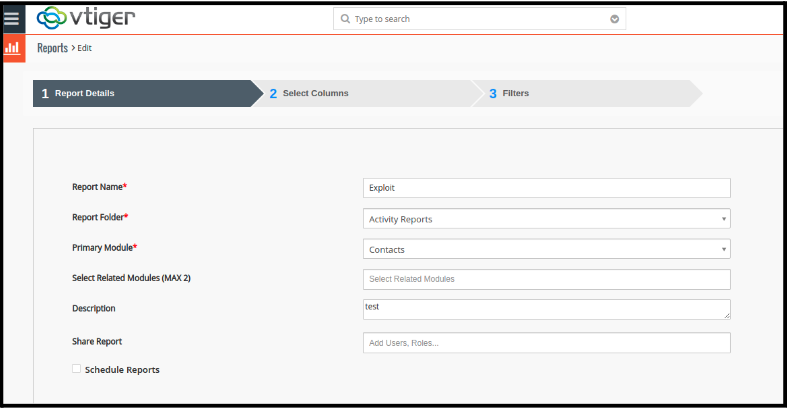The height and width of the screenshot is (409, 787).
Task: Click the vtiger logo
Action: pyautogui.click(x=85, y=19)
